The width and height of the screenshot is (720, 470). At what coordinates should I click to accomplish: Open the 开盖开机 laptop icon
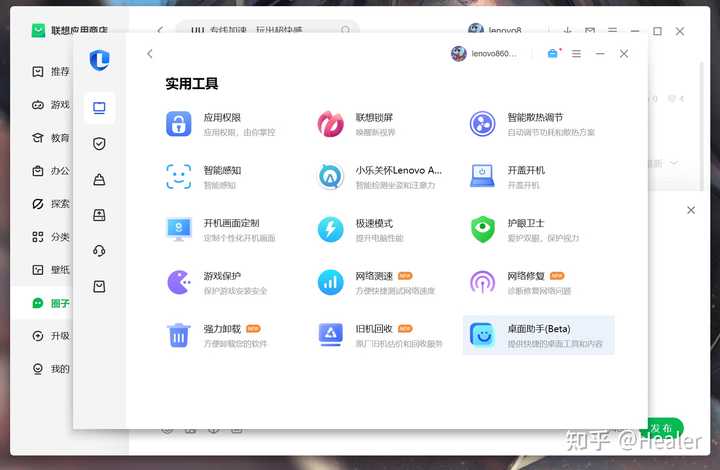pyautogui.click(x=483, y=177)
